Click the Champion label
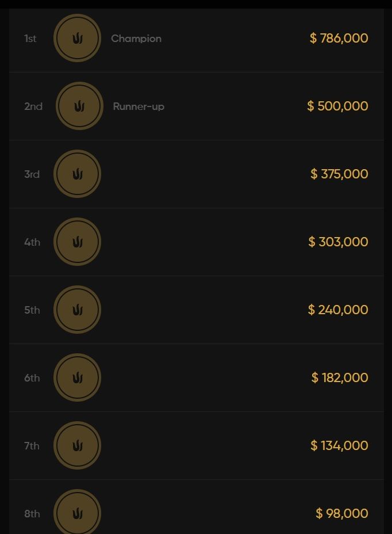 point(136,39)
